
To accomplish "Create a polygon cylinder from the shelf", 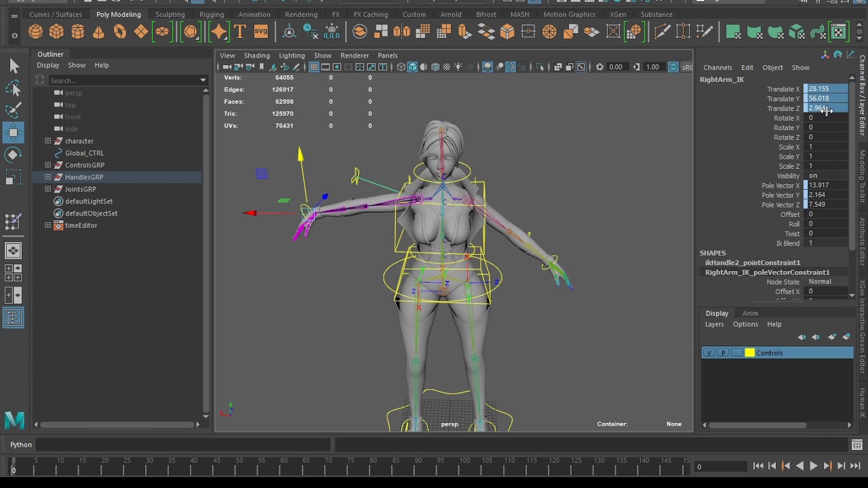I will [x=78, y=31].
